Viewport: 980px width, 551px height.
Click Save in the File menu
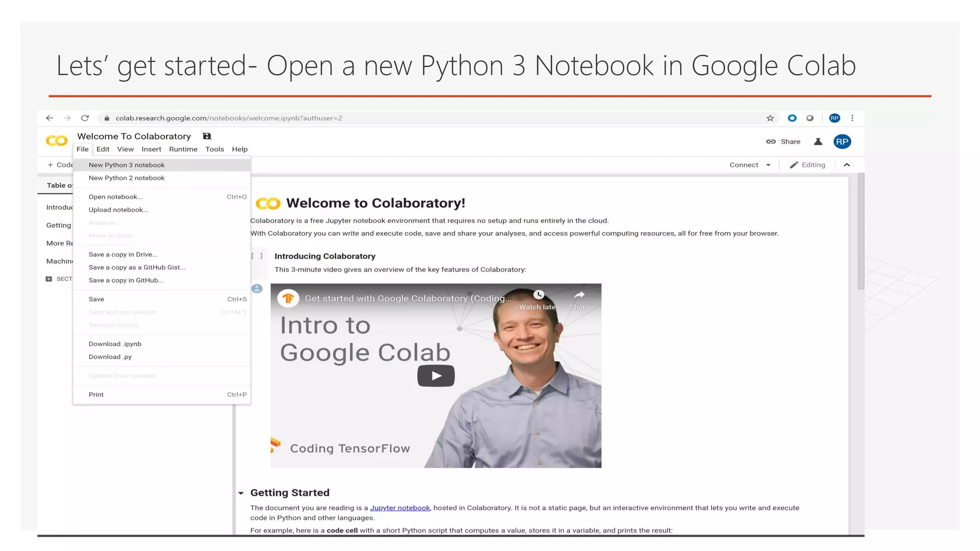click(x=162, y=299)
